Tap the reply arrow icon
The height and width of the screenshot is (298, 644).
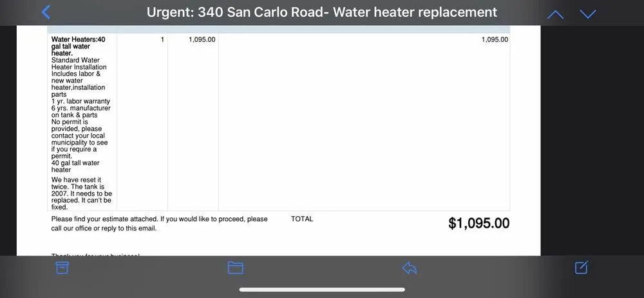(410, 268)
